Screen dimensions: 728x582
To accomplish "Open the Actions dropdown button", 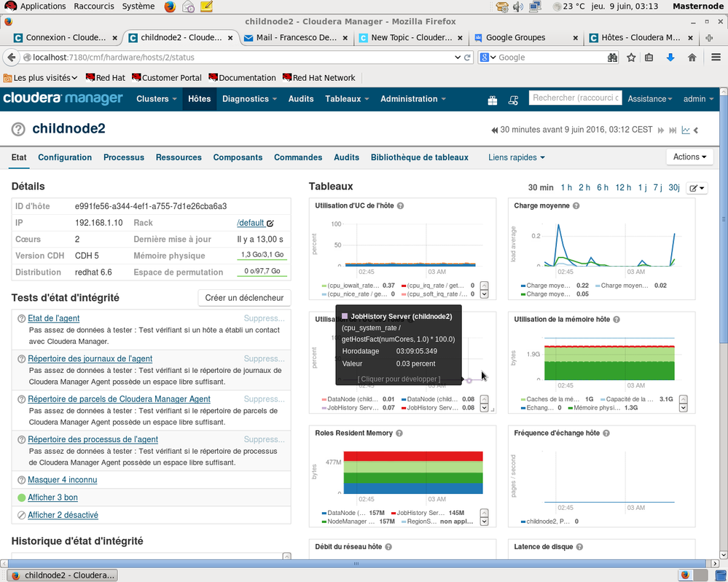I will coord(689,157).
